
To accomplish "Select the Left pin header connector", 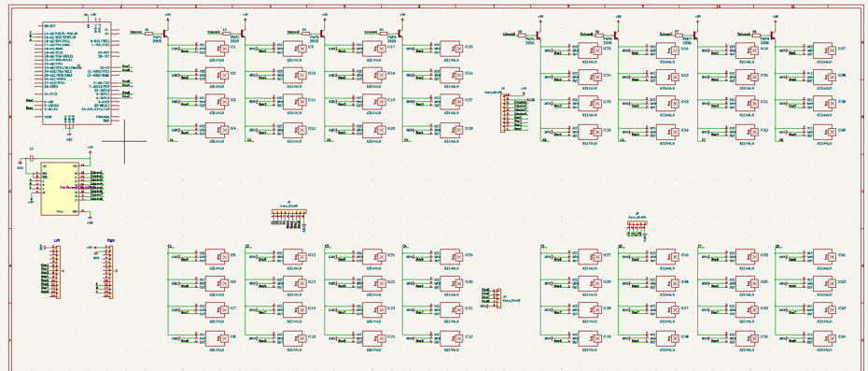I will (x=57, y=272).
